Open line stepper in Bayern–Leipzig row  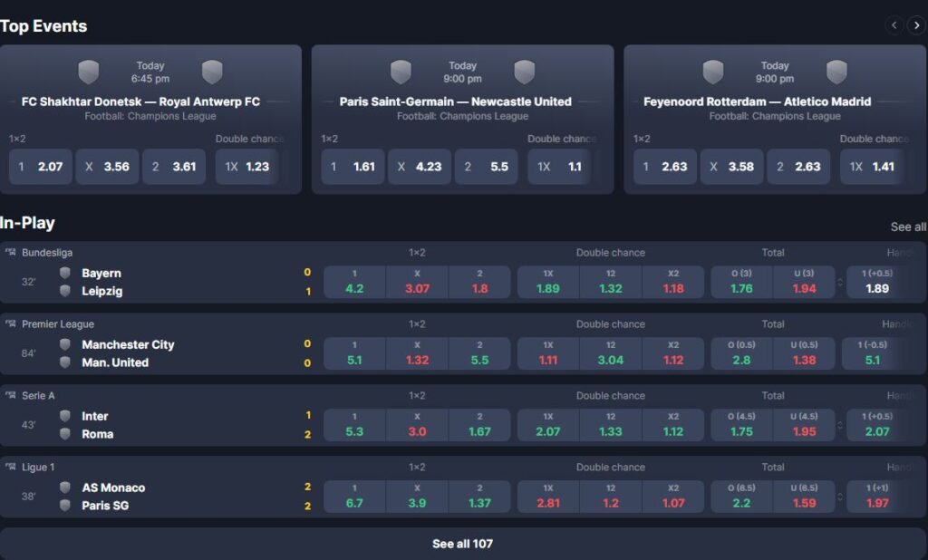pyautogui.click(x=839, y=283)
